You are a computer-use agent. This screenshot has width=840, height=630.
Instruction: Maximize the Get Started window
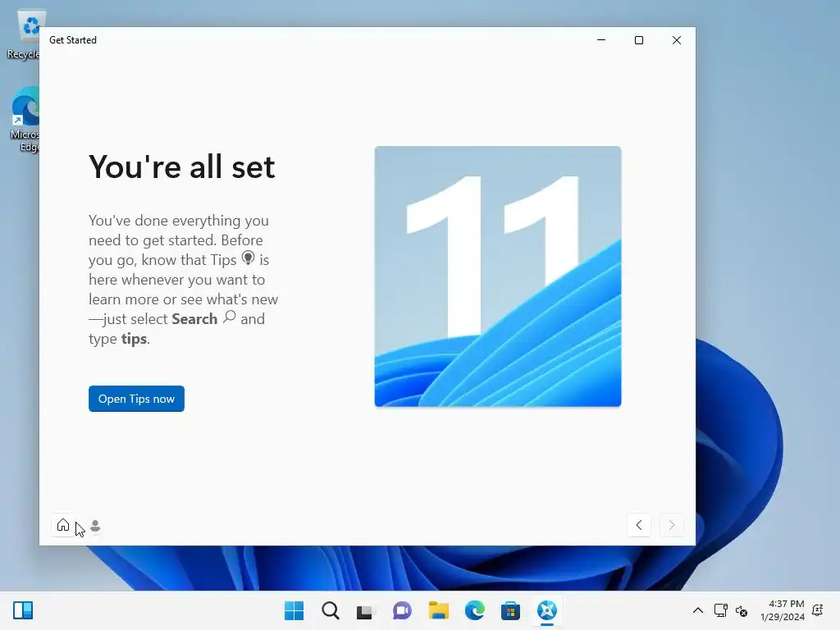[x=638, y=40]
